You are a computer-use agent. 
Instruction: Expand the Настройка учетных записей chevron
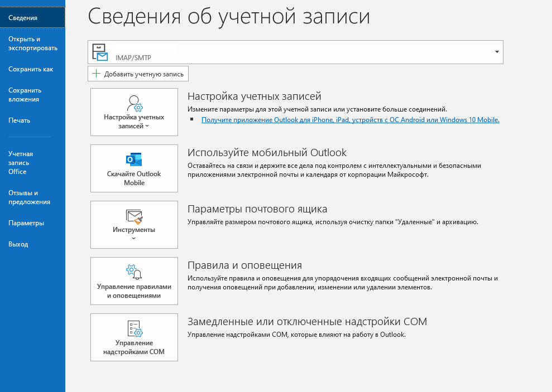click(147, 127)
